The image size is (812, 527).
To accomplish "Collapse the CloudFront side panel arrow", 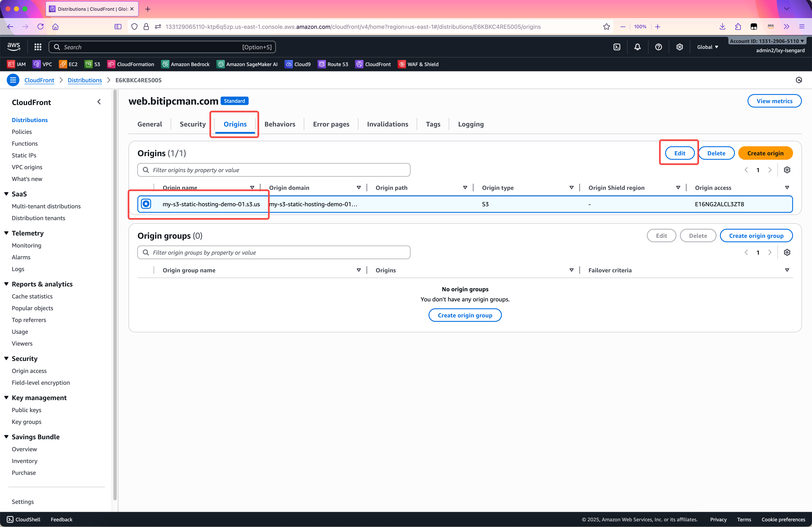I will pos(99,102).
